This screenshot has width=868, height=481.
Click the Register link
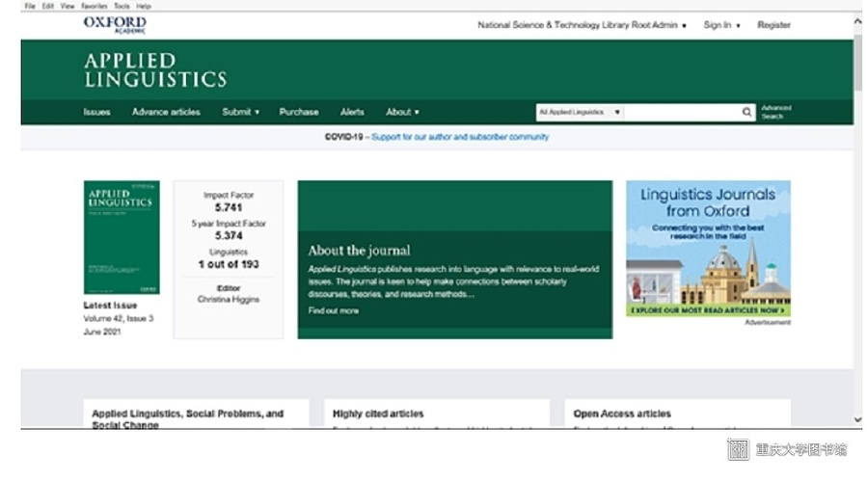click(x=773, y=25)
